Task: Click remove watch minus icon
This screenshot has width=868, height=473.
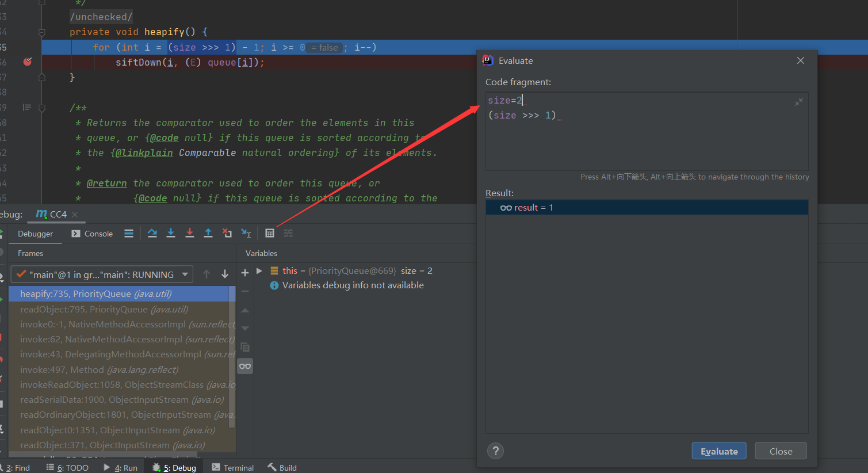Action: [245, 291]
